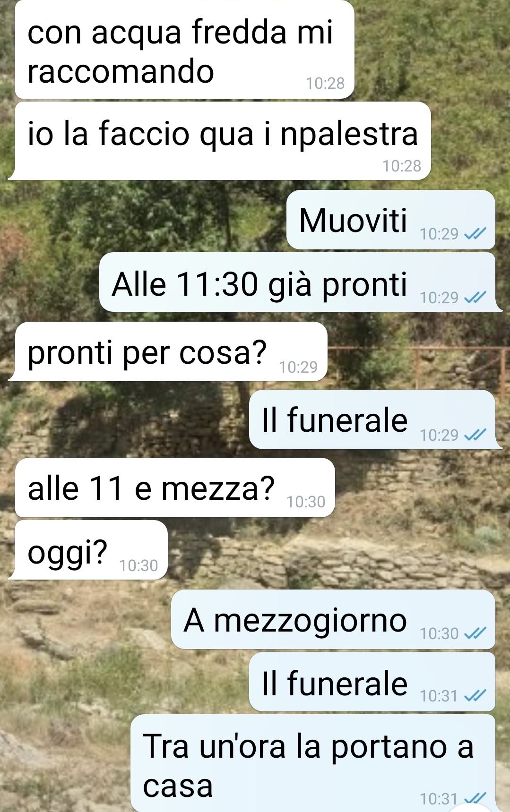This screenshot has height=812, width=510.
Task: Tap the 'alle 11 e mezza?' message
Action: pos(175,487)
